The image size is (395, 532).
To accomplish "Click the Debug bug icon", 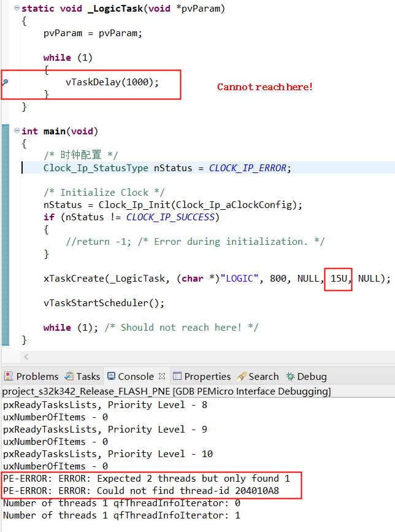I will (x=290, y=376).
